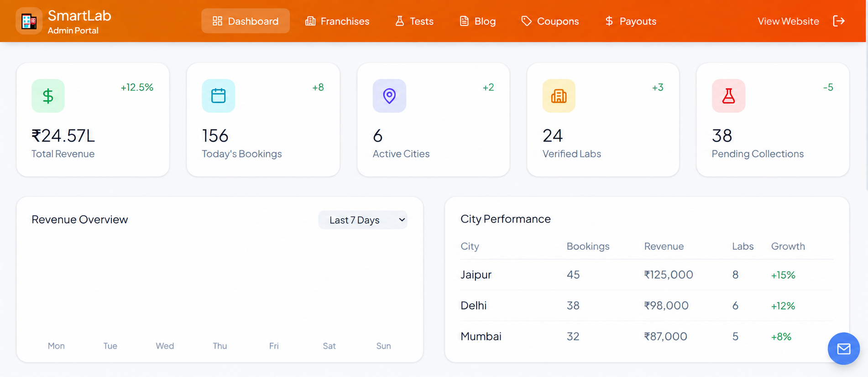Click the 156 bookings value

click(x=215, y=135)
